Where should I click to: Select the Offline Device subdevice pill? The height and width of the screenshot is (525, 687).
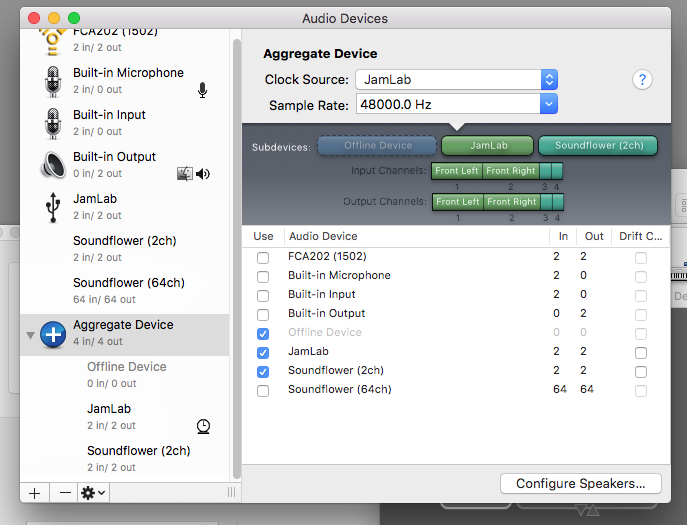377,145
